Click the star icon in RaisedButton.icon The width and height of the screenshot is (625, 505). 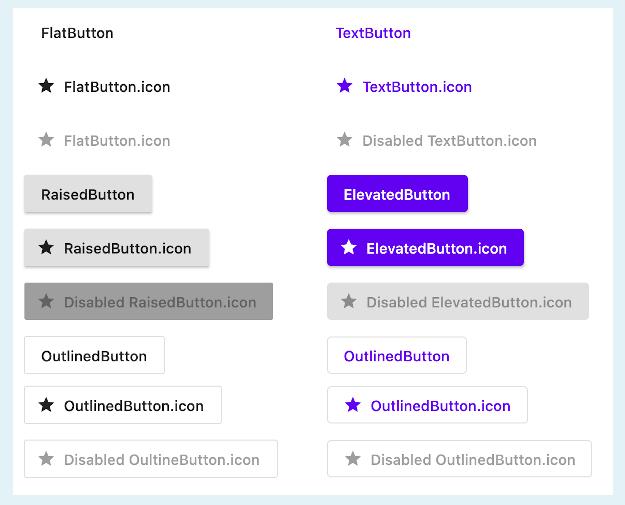tap(46, 248)
